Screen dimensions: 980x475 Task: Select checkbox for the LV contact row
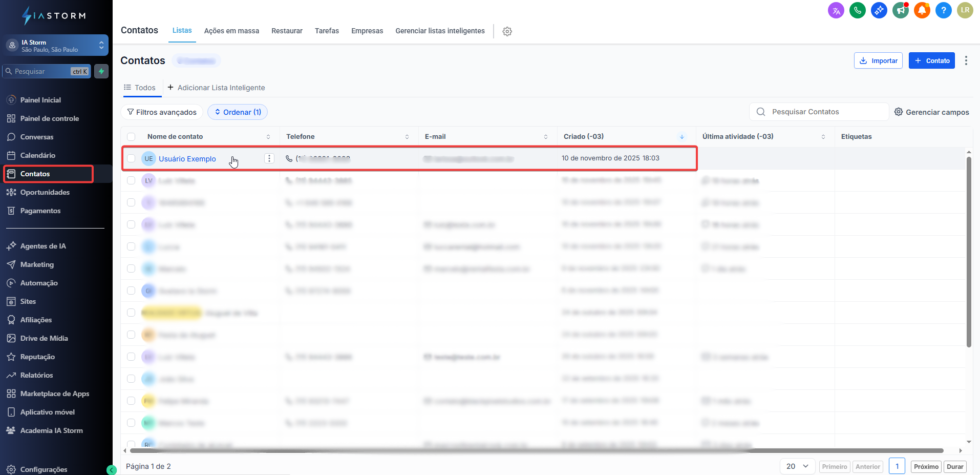coord(131,180)
